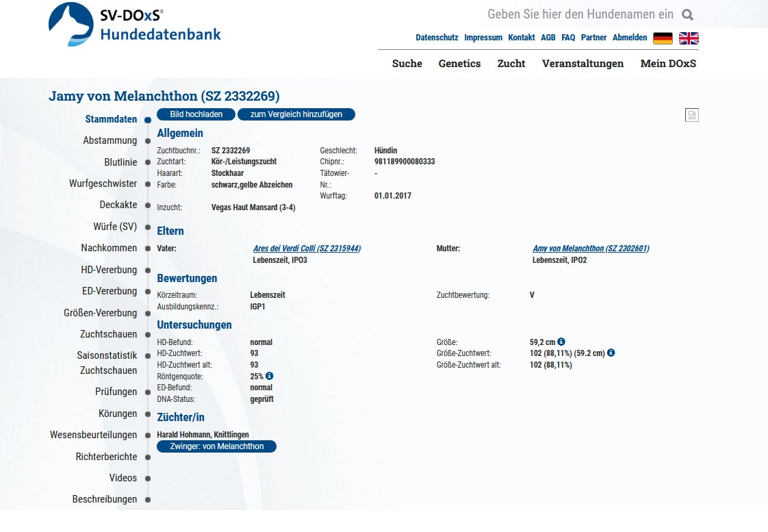Open the Zucht menu
Screen dimensions: 768x532
511,64
